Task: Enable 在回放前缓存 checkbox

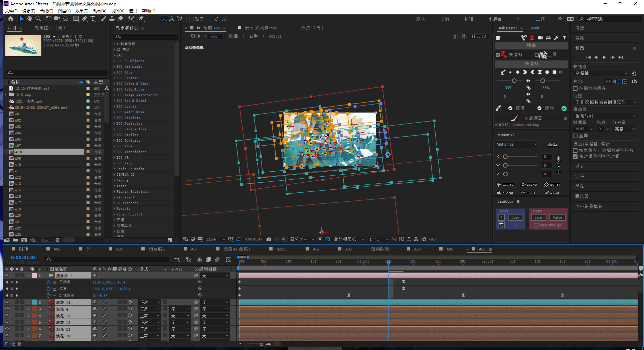Action: point(575,89)
